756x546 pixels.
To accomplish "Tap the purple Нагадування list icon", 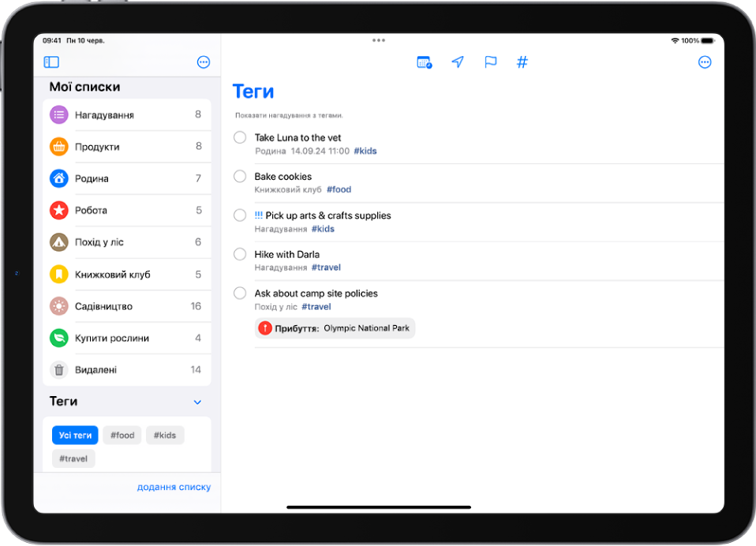I will 59,114.
